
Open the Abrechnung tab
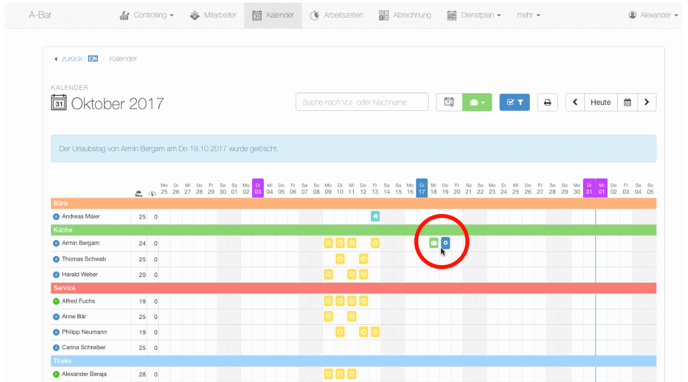[x=405, y=15]
